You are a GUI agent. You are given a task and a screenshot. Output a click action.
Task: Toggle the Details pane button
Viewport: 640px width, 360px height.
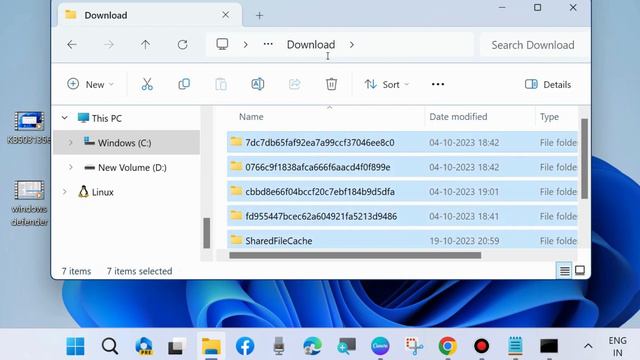click(x=548, y=84)
